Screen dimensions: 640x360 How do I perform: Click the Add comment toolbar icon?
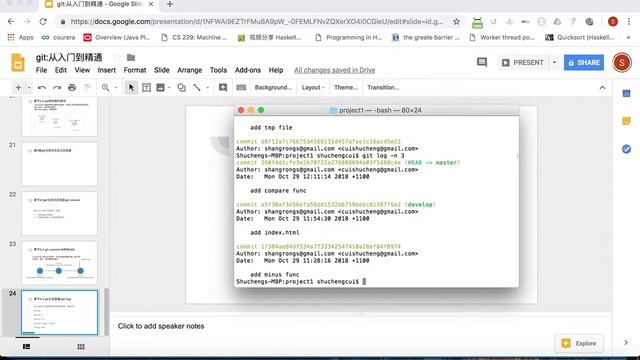coord(223,87)
